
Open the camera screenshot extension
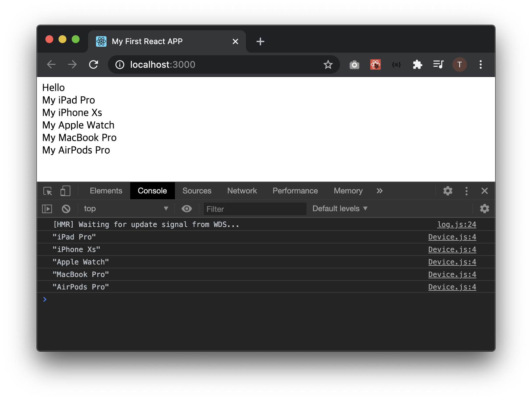354,64
